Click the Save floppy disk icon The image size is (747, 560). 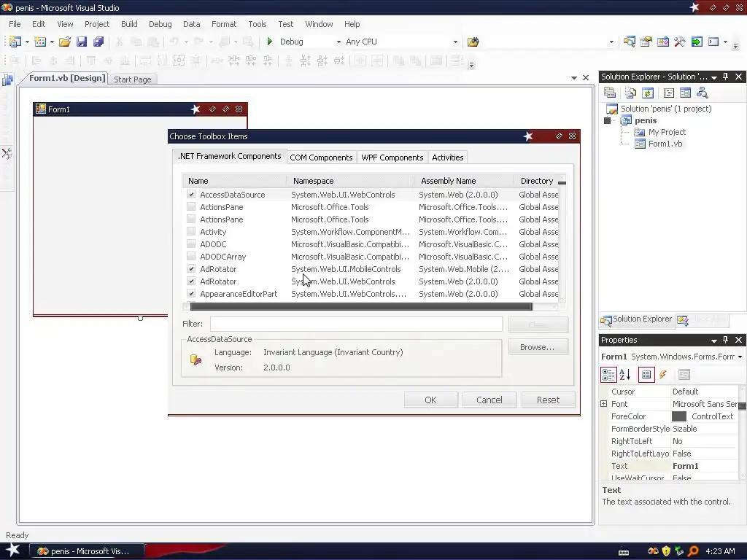pyautogui.click(x=82, y=42)
